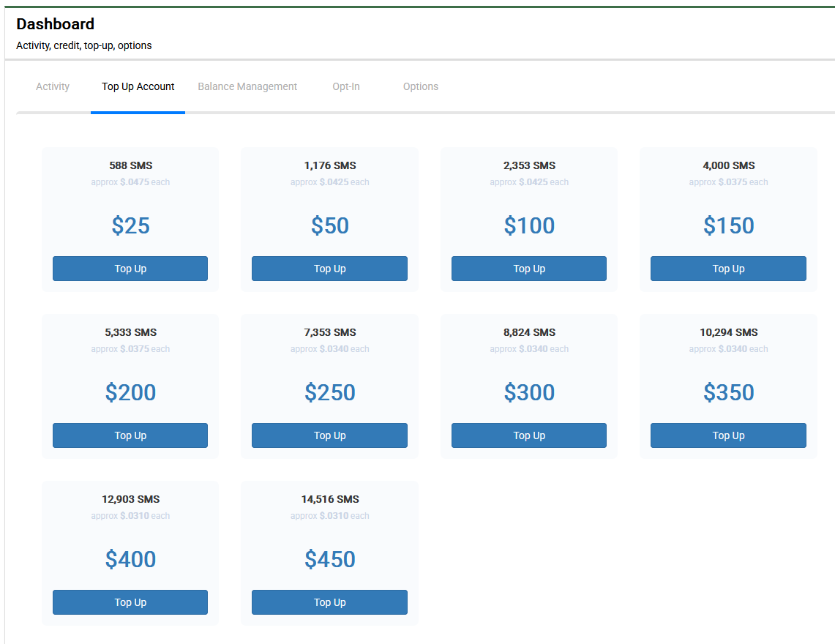This screenshot has width=835, height=644.
Task: Click the $400 price text
Action: tap(130, 559)
